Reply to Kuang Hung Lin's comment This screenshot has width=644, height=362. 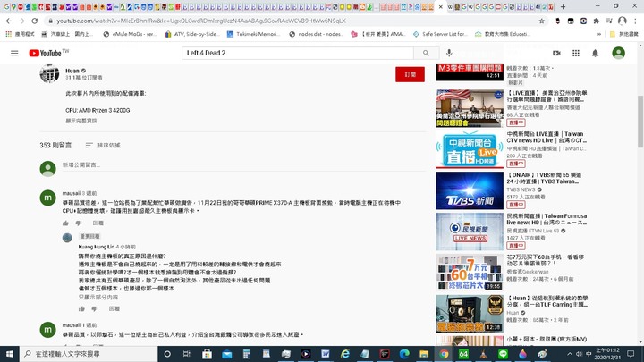(x=114, y=308)
